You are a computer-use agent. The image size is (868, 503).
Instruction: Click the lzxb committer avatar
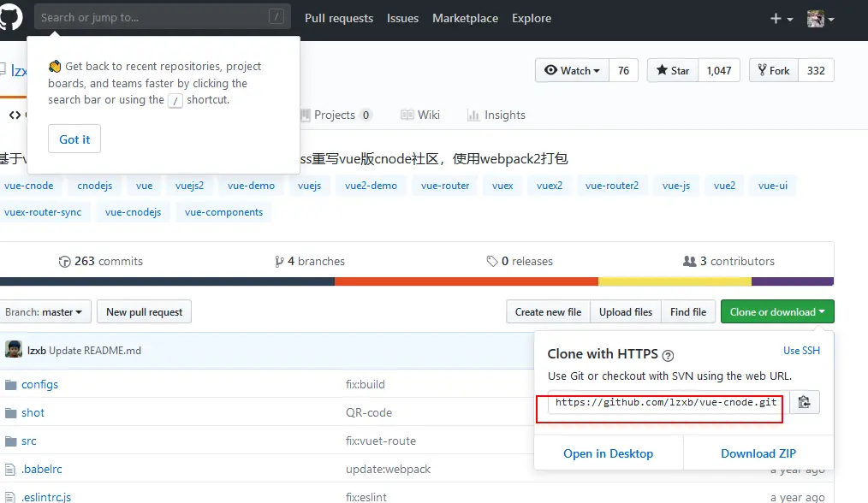coord(14,349)
